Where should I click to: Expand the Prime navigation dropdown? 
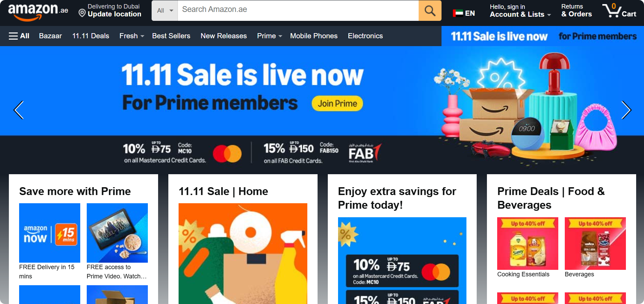(269, 36)
